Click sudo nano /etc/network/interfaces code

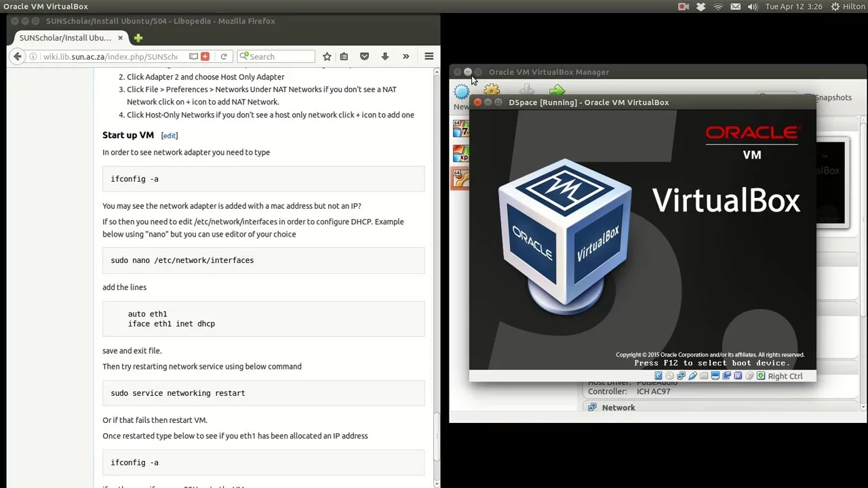click(263, 260)
